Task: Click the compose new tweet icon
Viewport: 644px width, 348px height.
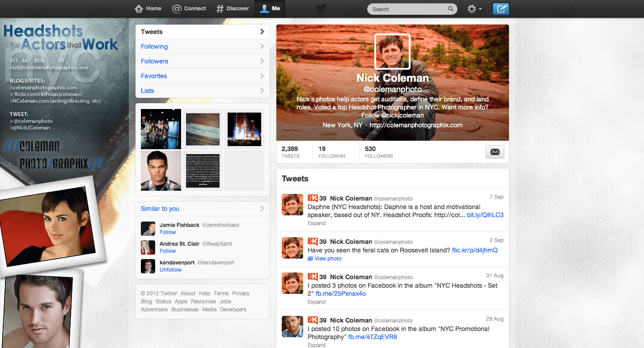Action: pos(500,8)
